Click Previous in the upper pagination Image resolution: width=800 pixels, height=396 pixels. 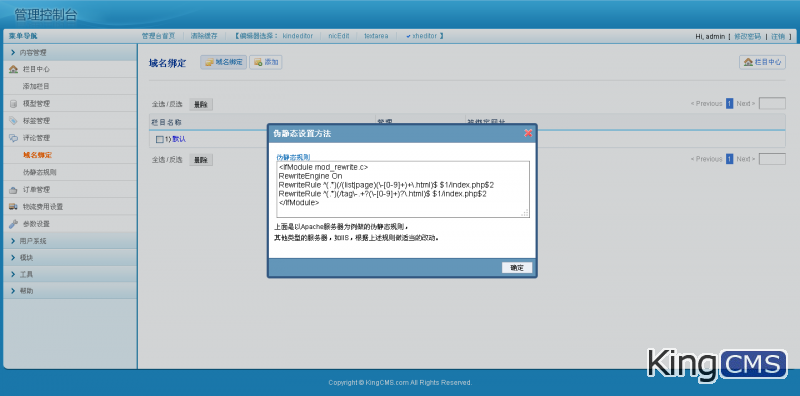click(707, 104)
